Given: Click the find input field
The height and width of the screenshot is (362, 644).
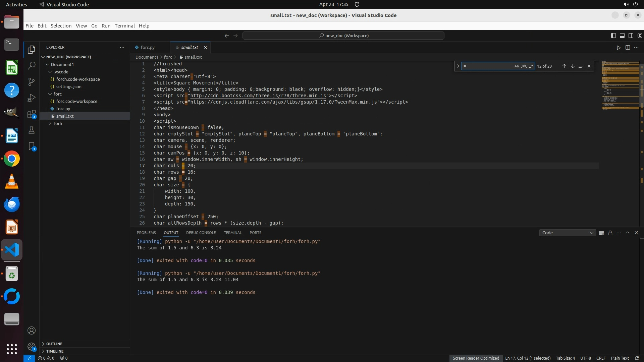Looking at the screenshot, I should click(488, 66).
